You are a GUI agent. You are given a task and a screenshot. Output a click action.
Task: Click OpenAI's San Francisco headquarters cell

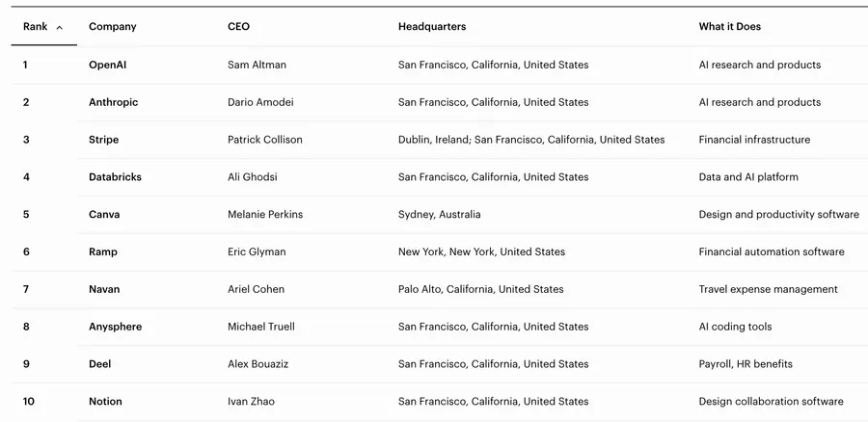tap(493, 65)
